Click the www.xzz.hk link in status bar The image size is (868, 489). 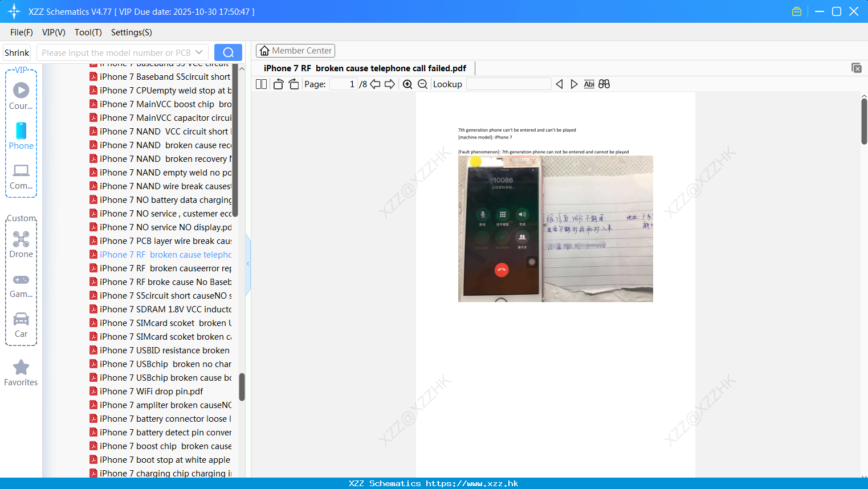point(472,483)
